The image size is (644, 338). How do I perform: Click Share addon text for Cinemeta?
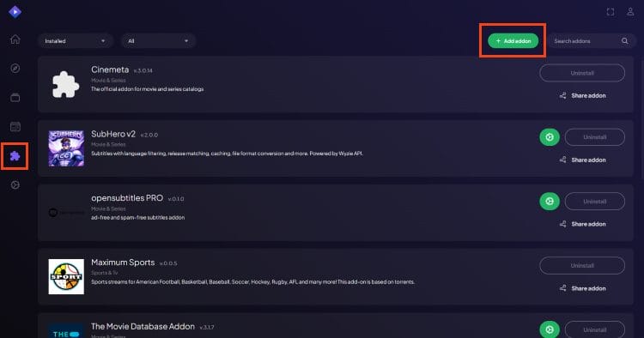pos(588,95)
